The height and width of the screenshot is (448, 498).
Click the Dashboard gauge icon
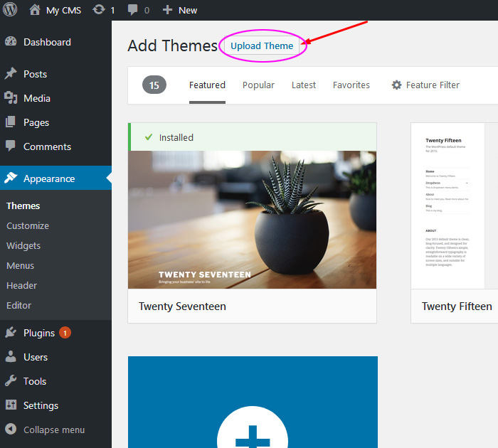pos(11,41)
